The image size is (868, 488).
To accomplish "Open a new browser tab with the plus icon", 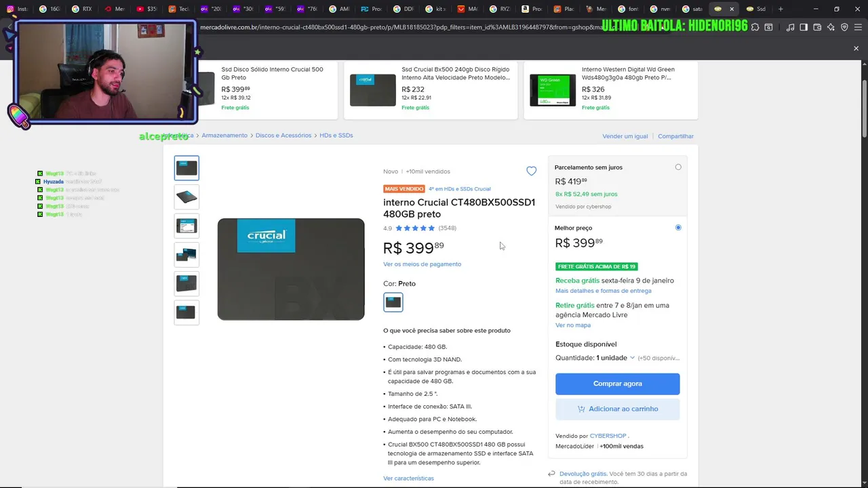I will (781, 9).
